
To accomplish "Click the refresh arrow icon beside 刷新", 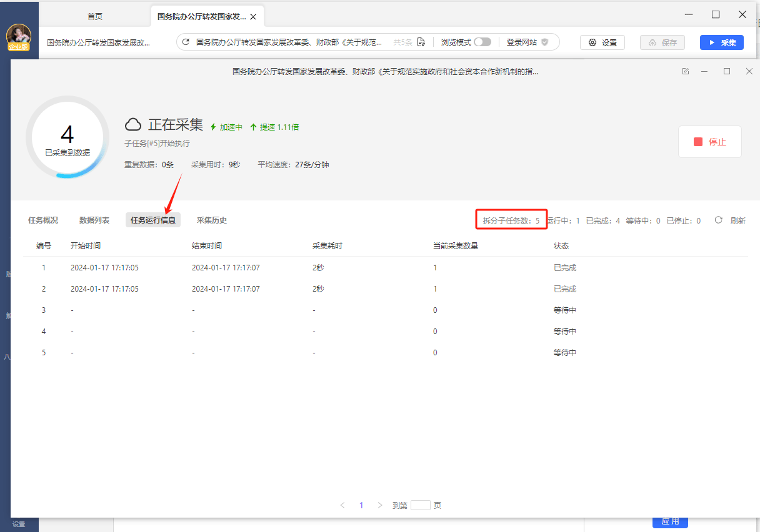I will point(719,220).
